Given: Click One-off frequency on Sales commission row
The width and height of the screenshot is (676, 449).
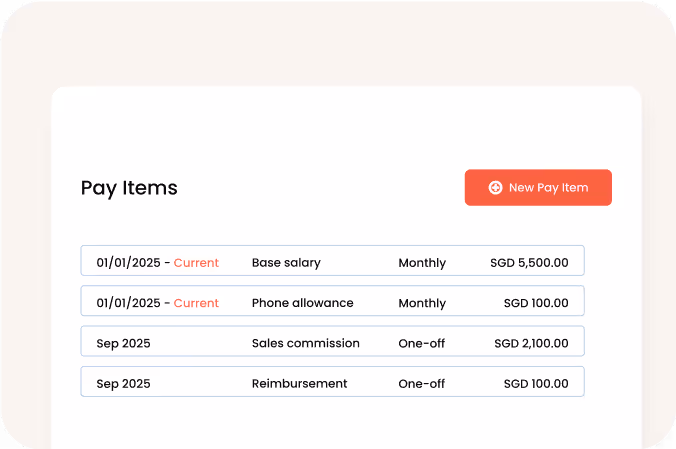Looking at the screenshot, I should pos(422,343).
